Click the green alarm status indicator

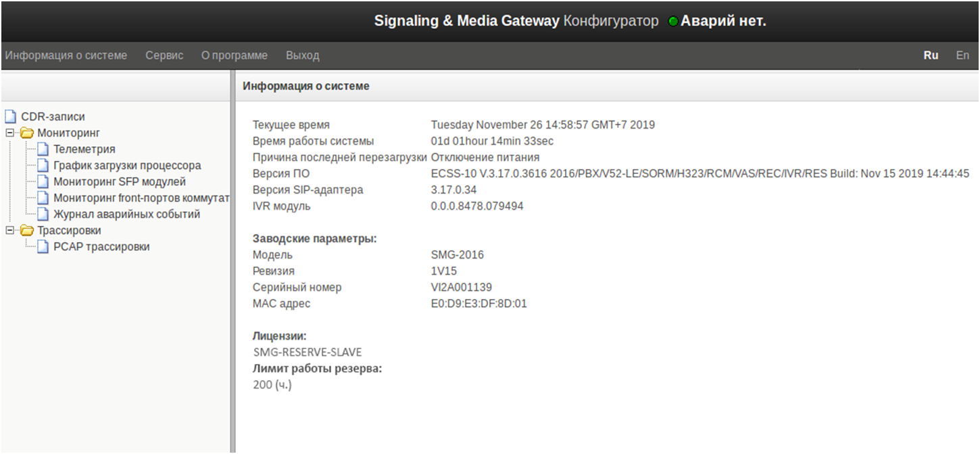coord(672,22)
